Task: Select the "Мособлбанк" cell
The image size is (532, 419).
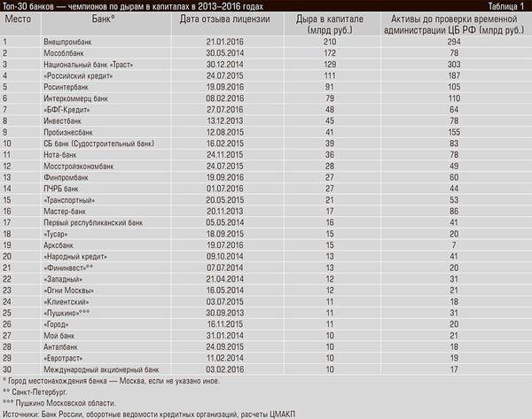Action: tap(64, 53)
